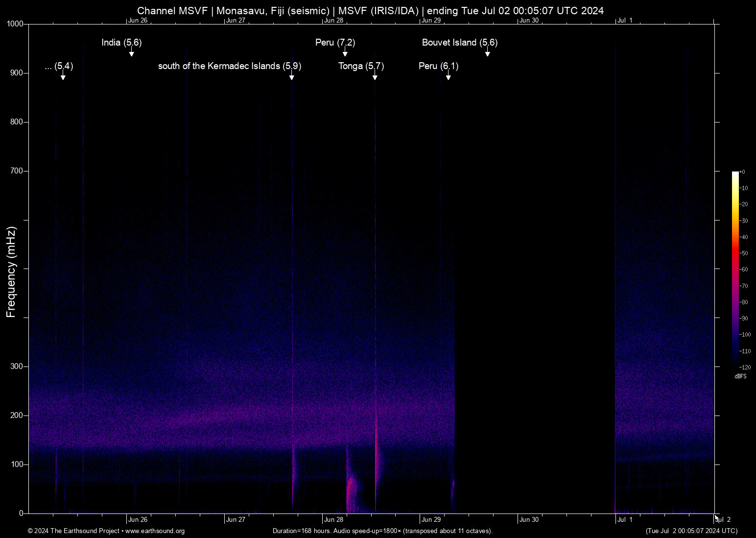756x538 pixels.
Task: Click 'Jun 26' on the top time axis
Action: pos(138,21)
